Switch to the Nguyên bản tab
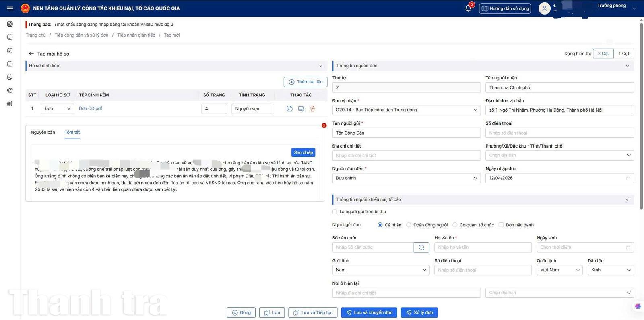This screenshot has height=320, width=644. 43,132
